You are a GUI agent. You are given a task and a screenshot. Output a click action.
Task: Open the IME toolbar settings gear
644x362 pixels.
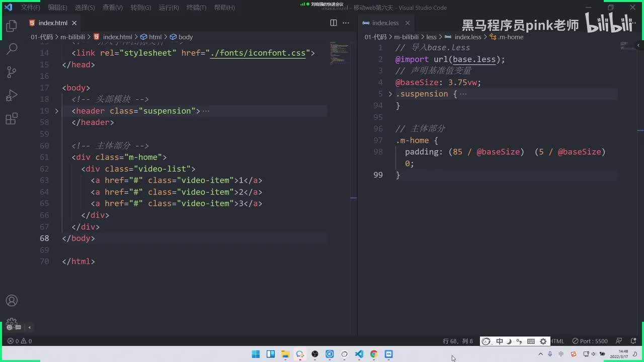pos(543,341)
